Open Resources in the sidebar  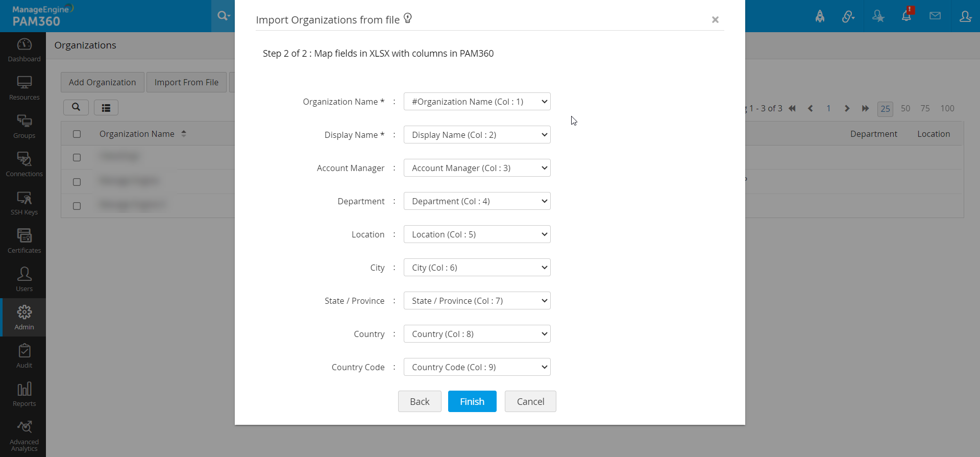click(x=24, y=88)
